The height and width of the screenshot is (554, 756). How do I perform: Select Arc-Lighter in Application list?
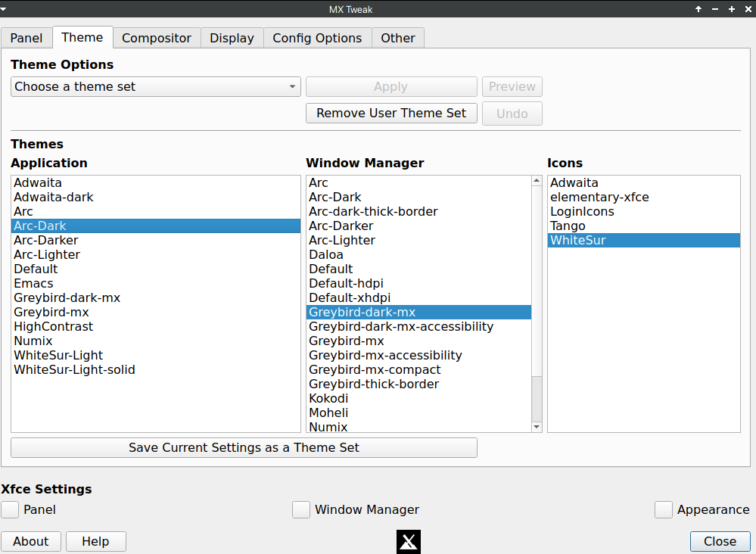tap(156, 254)
